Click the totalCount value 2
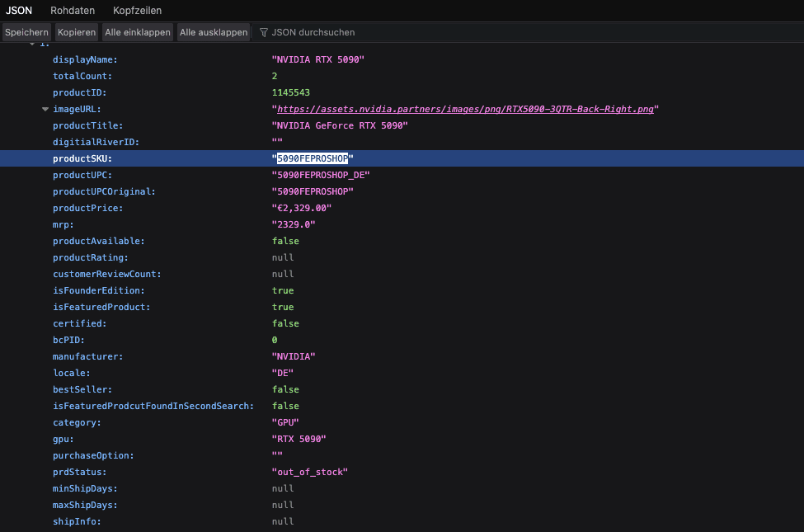Viewport: 804px width, 532px height. 275,76
